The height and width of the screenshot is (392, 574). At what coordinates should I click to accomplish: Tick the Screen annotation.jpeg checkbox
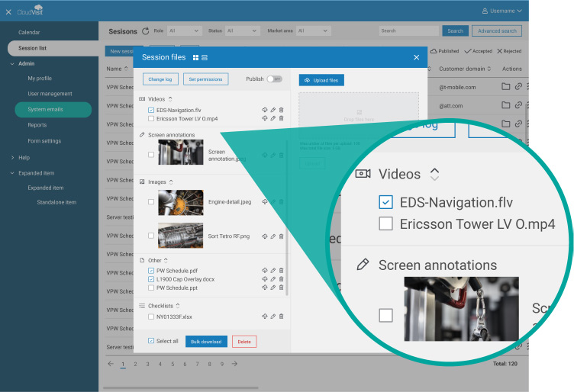tap(151, 155)
